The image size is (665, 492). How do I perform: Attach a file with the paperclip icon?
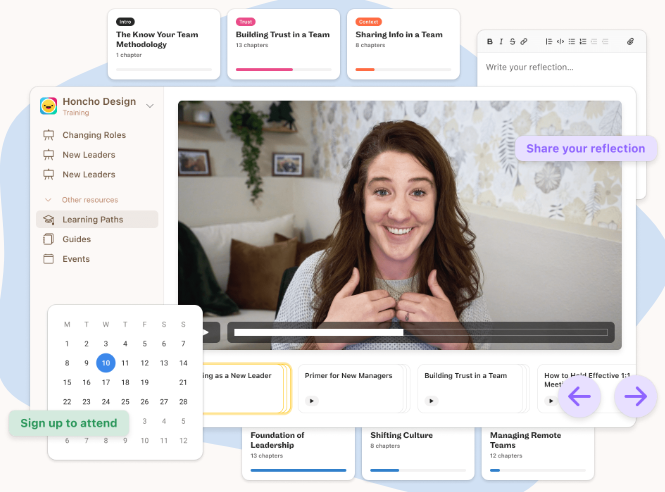[x=630, y=42]
